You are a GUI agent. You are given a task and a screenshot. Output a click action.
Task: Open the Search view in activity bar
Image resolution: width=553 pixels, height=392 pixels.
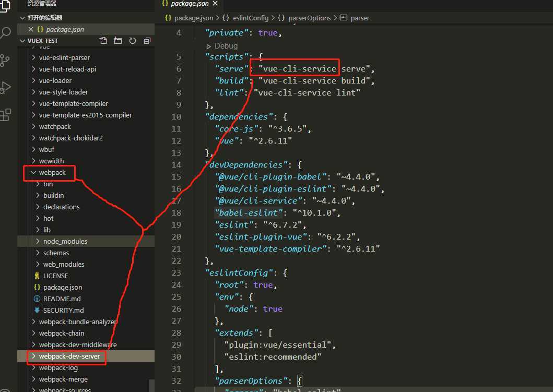tap(5, 33)
